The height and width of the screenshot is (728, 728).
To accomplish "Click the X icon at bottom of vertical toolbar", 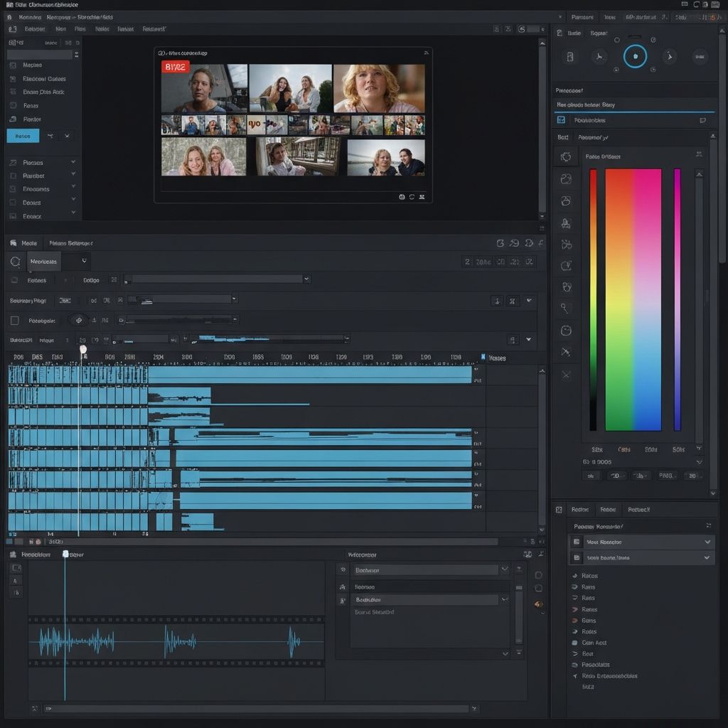I will pos(566,375).
